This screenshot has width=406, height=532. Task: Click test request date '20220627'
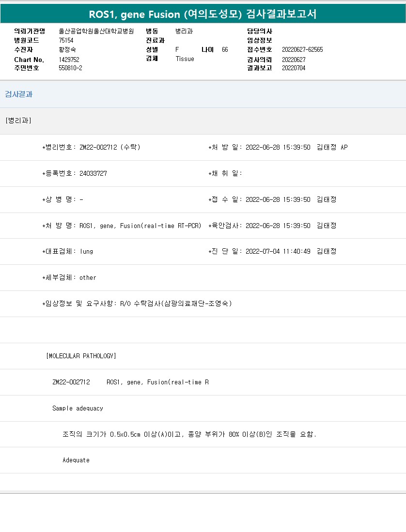pyautogui.click(x=294, y=60)
